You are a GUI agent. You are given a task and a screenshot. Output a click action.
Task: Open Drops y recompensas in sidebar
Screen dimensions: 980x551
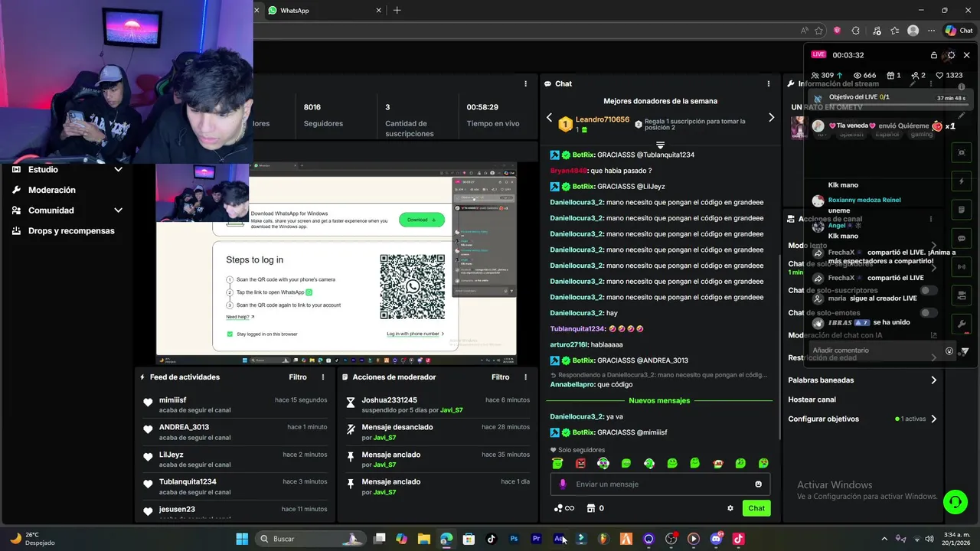(x=71, y=231)
